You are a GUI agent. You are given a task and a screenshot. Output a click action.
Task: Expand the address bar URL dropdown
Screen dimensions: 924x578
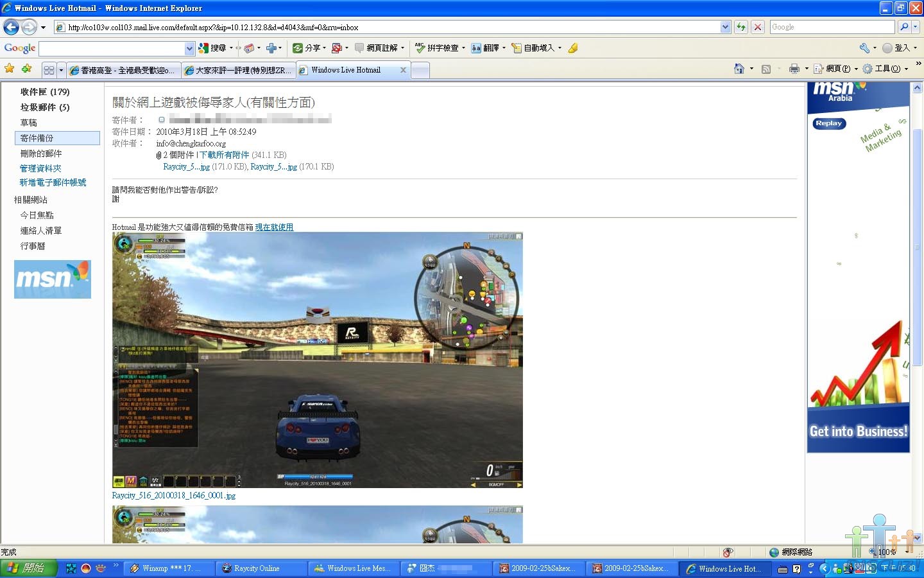[x=725, y=27]
